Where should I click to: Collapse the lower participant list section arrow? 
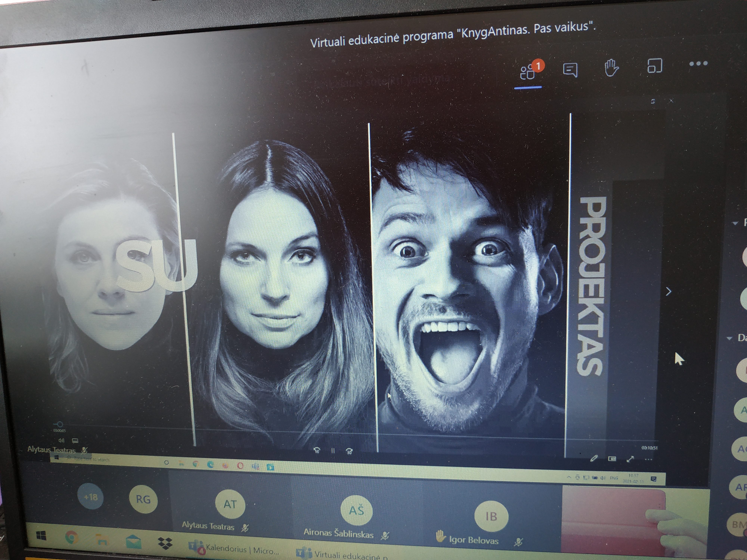click(x=729, y=338)
